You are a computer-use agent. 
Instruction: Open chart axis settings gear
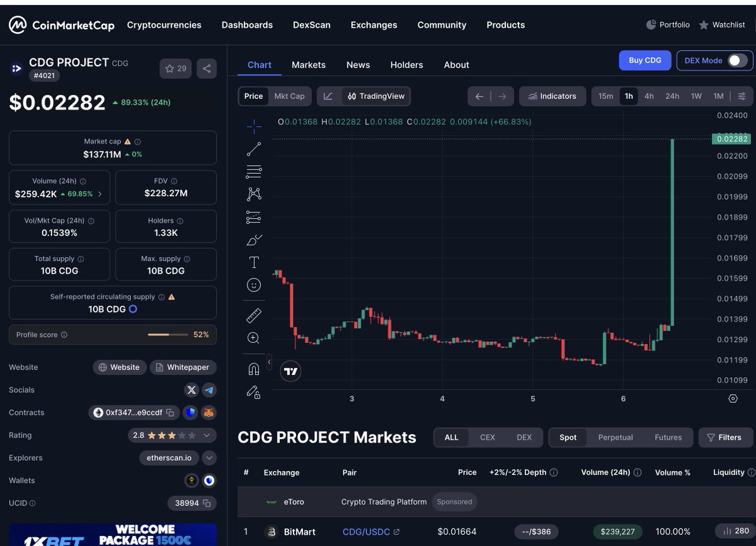click(x=733, y=398)
